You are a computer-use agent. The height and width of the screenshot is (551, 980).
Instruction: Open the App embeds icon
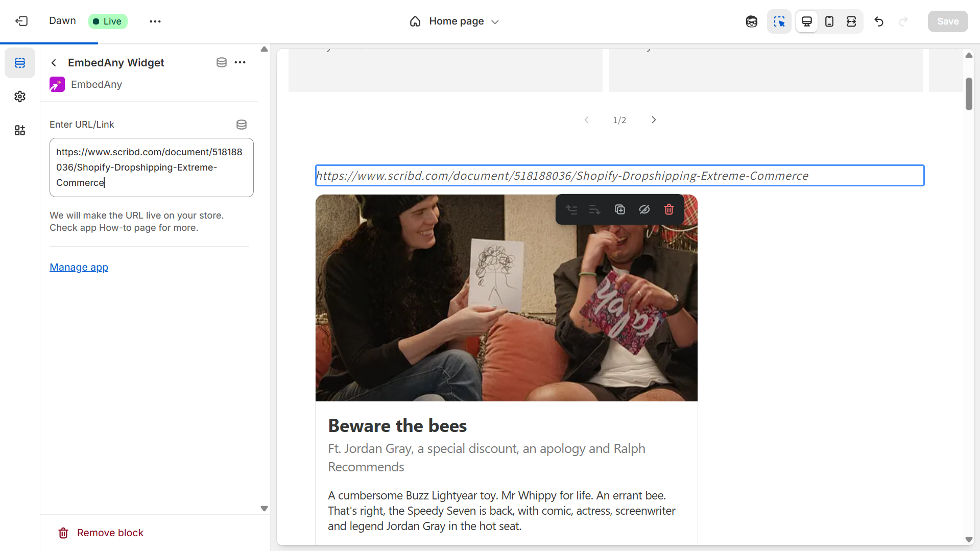click(20, 130)
